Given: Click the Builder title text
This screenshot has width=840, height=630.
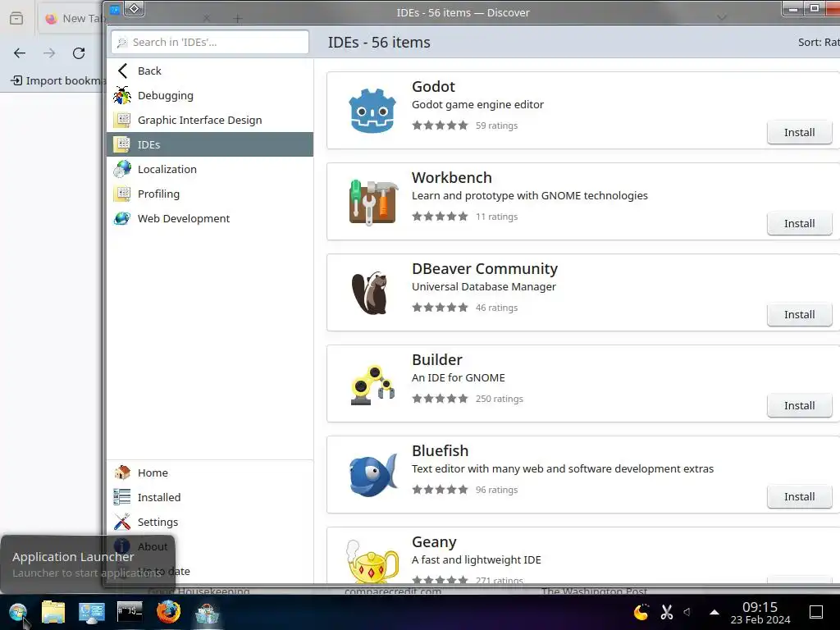Looking at the screenshot, I should tap(436, 359).
